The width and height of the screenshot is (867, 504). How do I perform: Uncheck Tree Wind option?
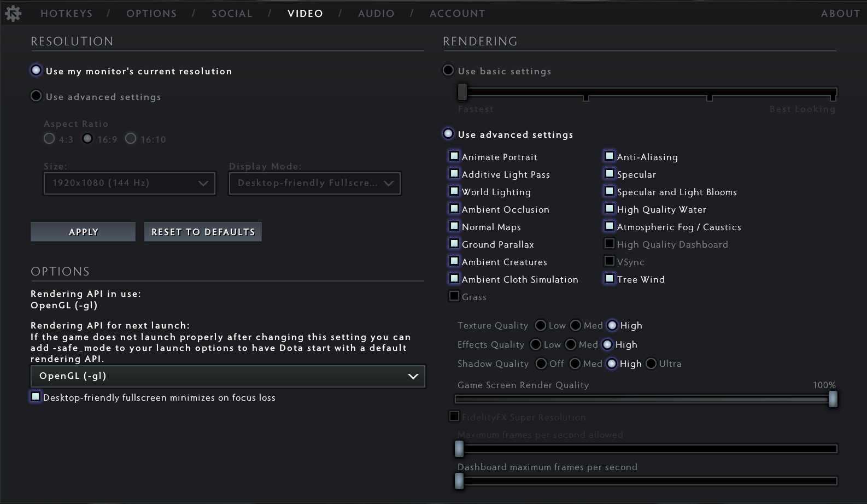(x=610, y=278)
